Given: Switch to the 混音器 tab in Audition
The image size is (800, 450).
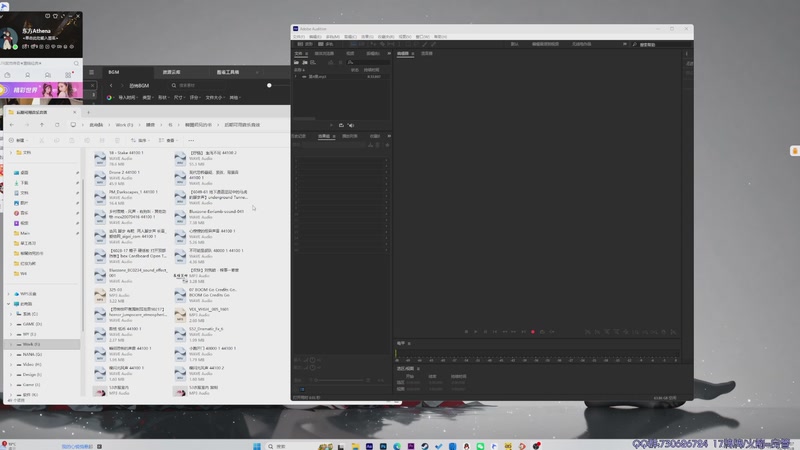Looking at the screenshot, I should coord(427,53).
